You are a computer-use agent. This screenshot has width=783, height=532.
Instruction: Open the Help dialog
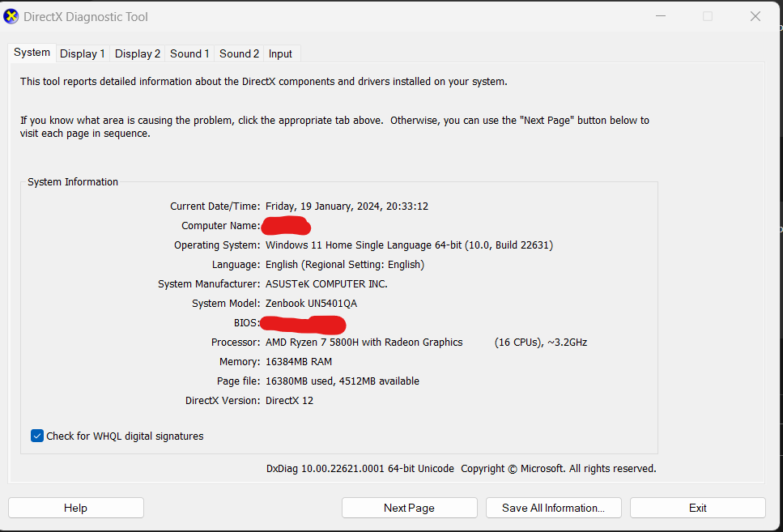click(75, 508)
